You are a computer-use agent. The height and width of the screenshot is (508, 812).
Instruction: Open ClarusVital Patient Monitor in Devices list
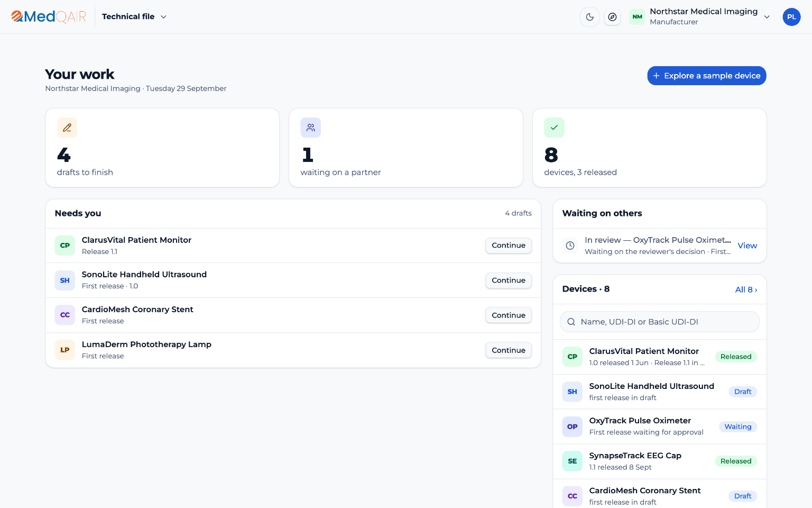(660, 357)
